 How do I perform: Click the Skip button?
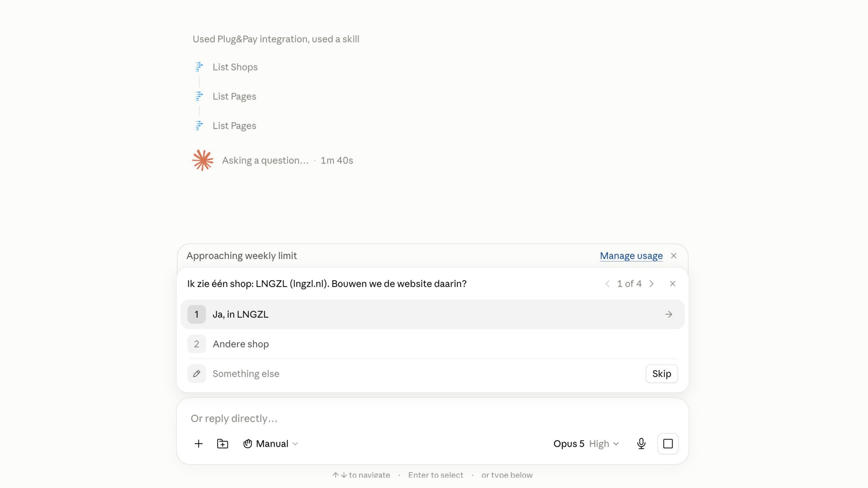pos(662,374)
